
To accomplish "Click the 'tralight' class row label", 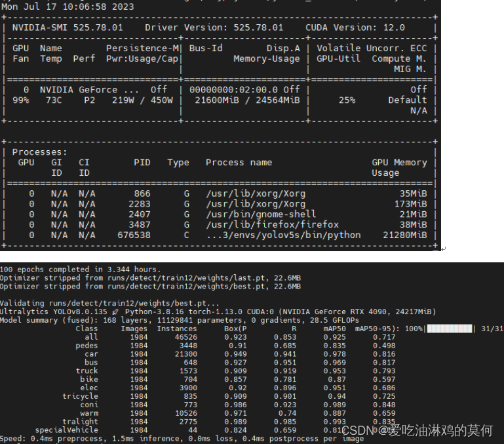I will (x=80, y=422).
